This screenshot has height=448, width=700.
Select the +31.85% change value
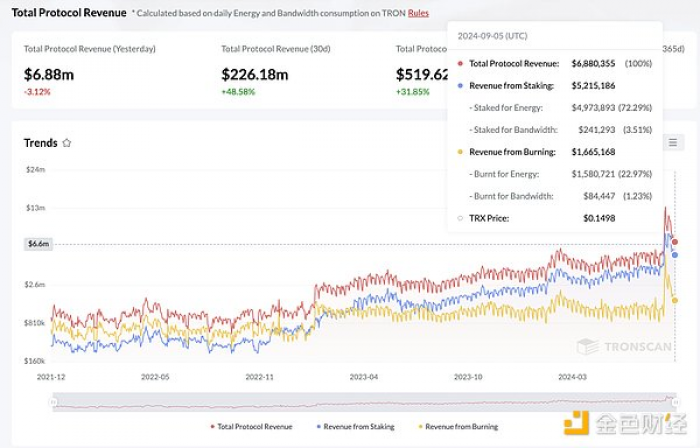coord(412,92)
